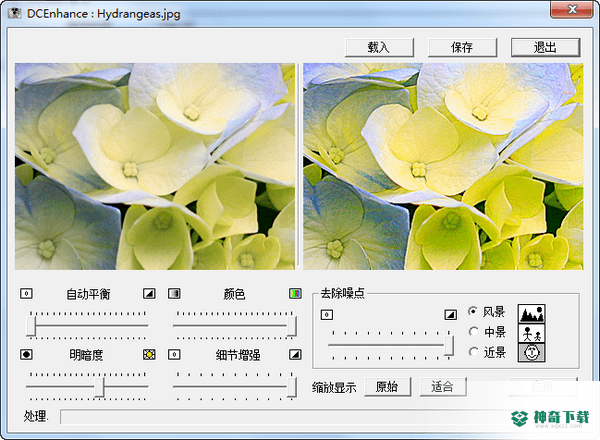
Task: Click the 去除噪点 slider handle
Action: pyautogui.click(x=449, y=345)
